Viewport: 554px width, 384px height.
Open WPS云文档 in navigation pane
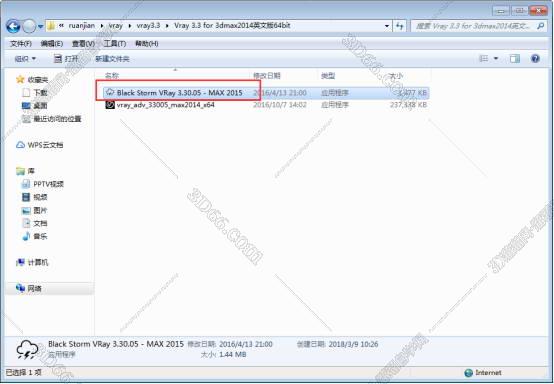[x=45, y=145]
